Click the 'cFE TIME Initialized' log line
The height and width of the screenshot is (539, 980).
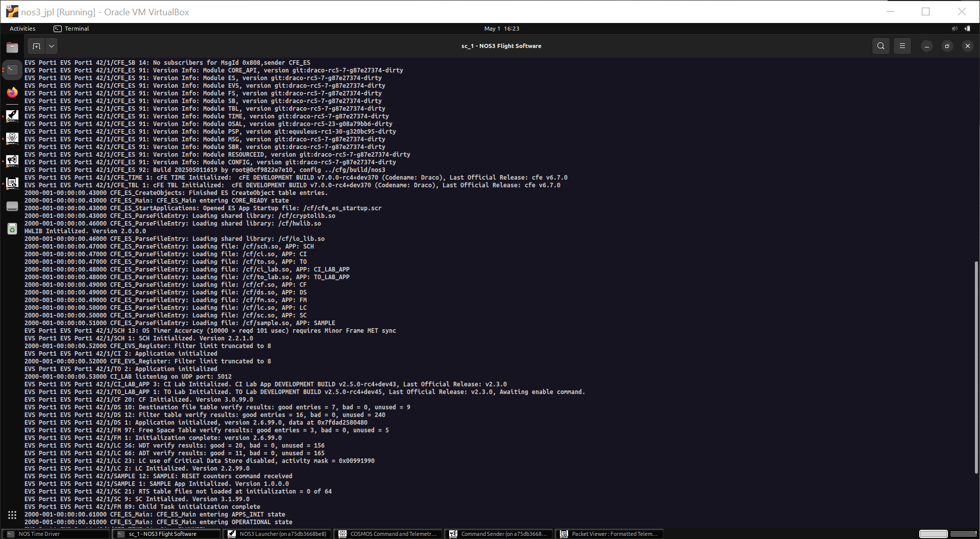(x=296, y=178)
